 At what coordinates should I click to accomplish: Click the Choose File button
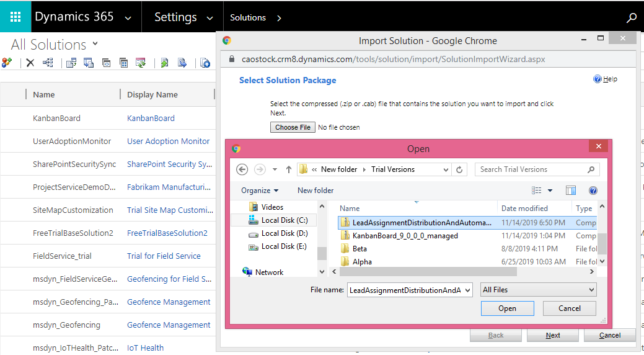[x=293, y=127]
